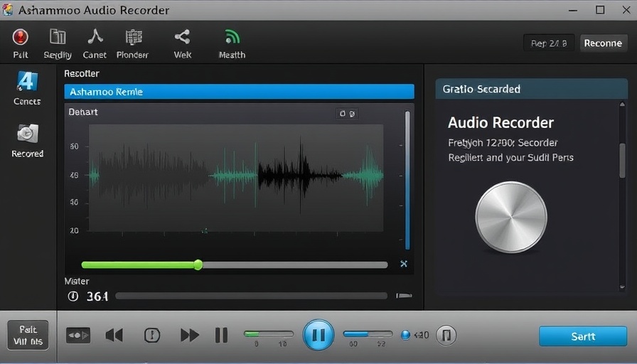The width and height of the screenshot is (637, 364).
Task: Maximize the Ashampoo Audio Recorder window
Action: pyautogui.click(x=600, y=10)
